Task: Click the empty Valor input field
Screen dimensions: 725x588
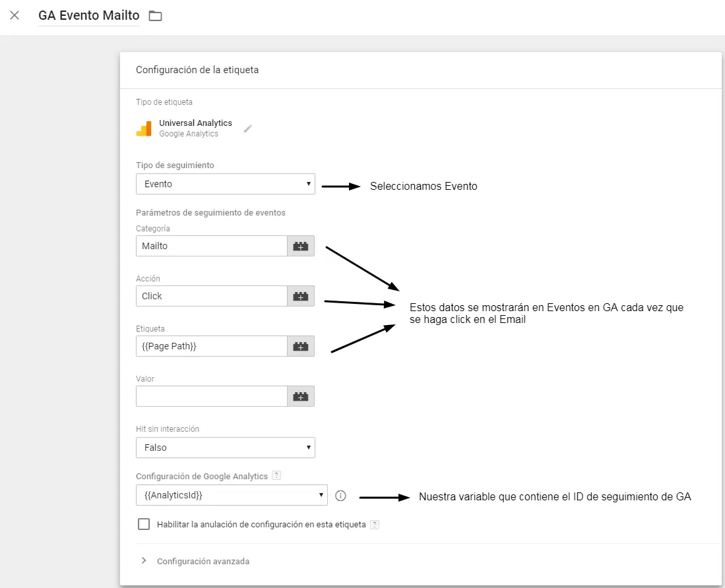Action: coord(210,396)
